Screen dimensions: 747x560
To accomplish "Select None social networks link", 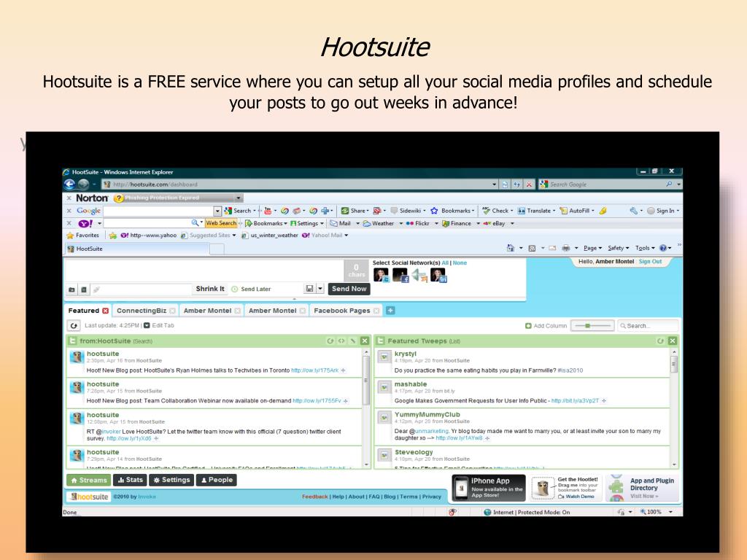I will (x=460, y=262).
